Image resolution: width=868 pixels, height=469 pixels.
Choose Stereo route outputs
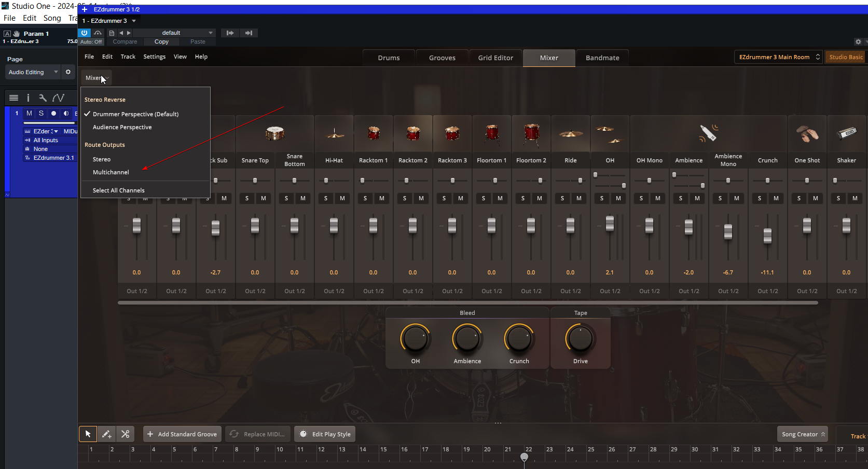click(x=102, y=159)
